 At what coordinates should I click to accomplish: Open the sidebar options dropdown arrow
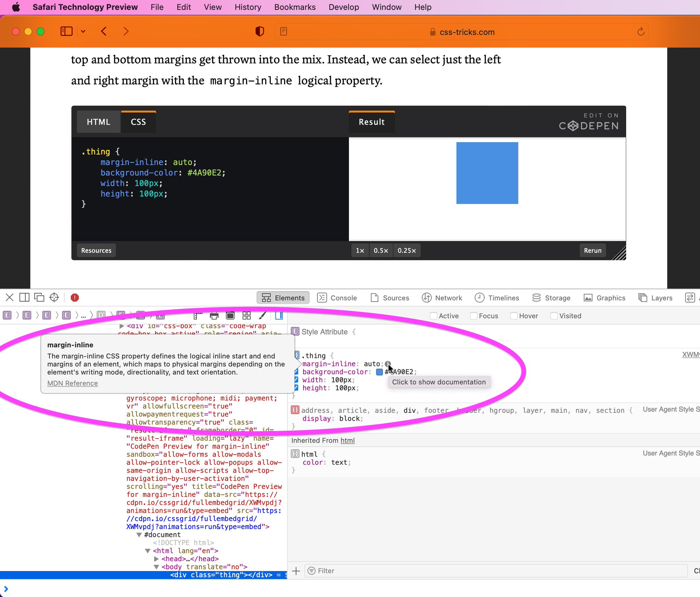[x=83, y=32]
